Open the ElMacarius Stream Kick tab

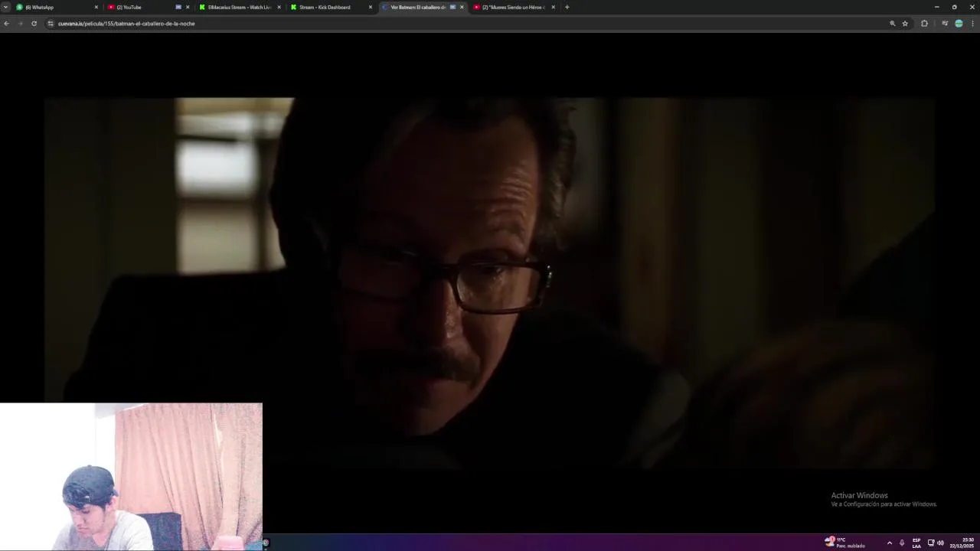pyautogui.click(x=240, y=7)
